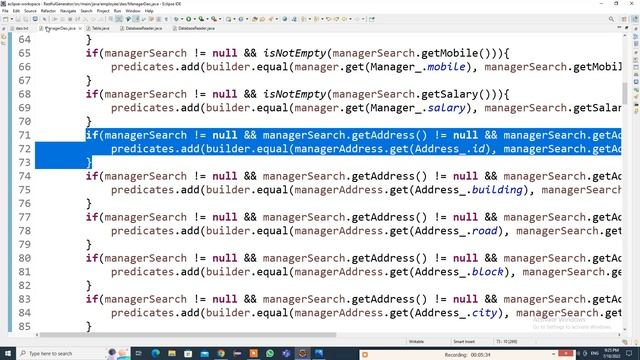
Task: Click the horizontal scrollbar of the editor
Action: coord(188,335)
